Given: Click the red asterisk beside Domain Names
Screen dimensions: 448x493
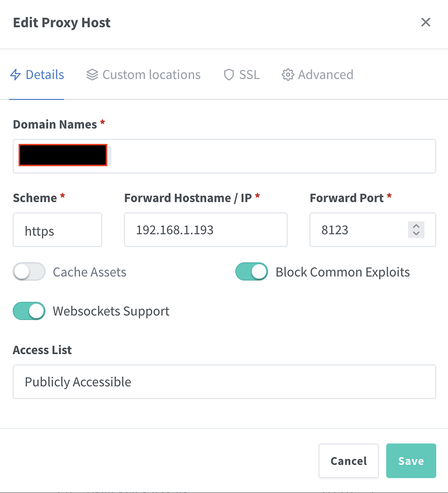Looking at the screenshot, I should point(102,124).
